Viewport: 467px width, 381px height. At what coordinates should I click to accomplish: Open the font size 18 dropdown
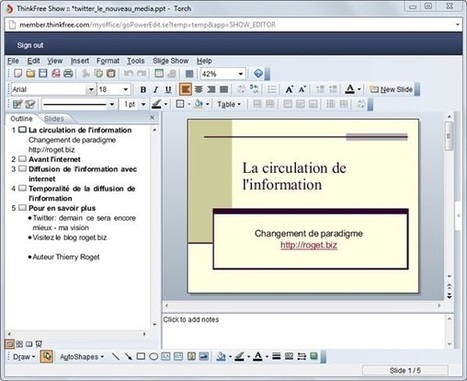[125, 89]
